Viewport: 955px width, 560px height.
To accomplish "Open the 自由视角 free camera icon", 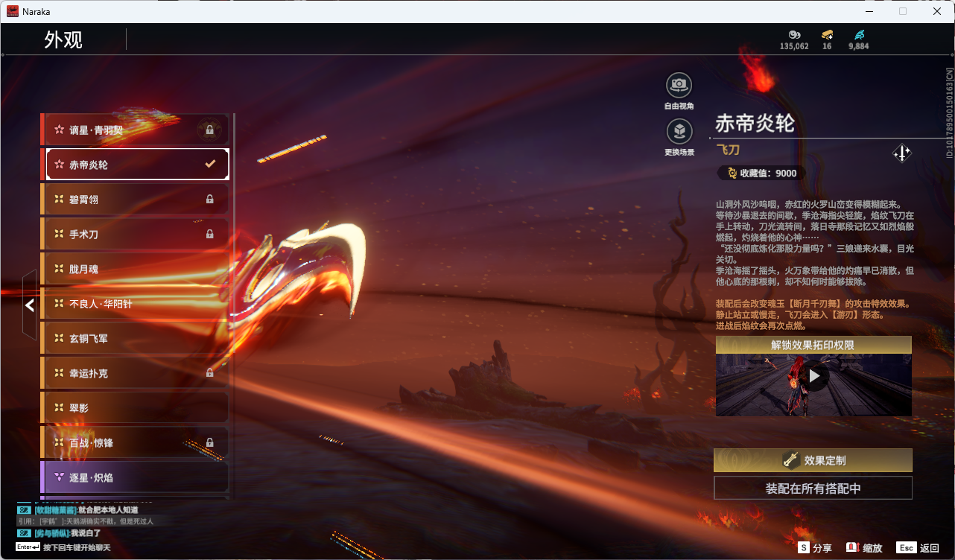I will pyautogui.click(x=679, y=85).
